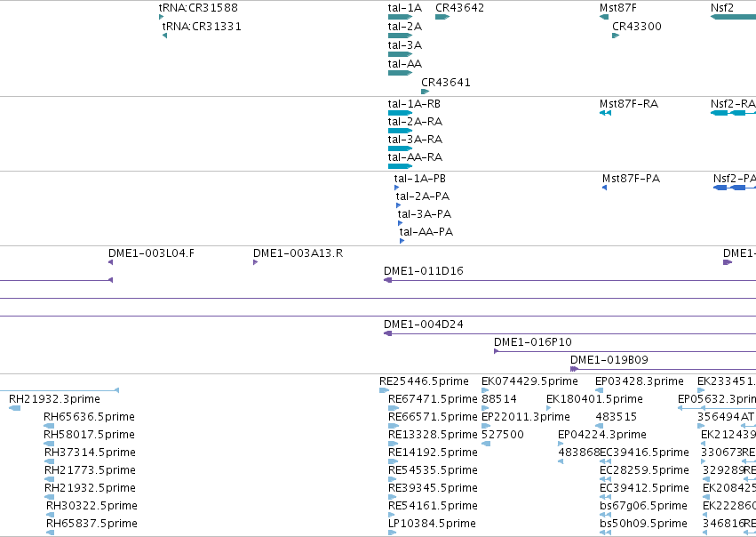Select the CR43642 gene feature
The height and width of the screenshot is (537, 756).
pos(442,17)
